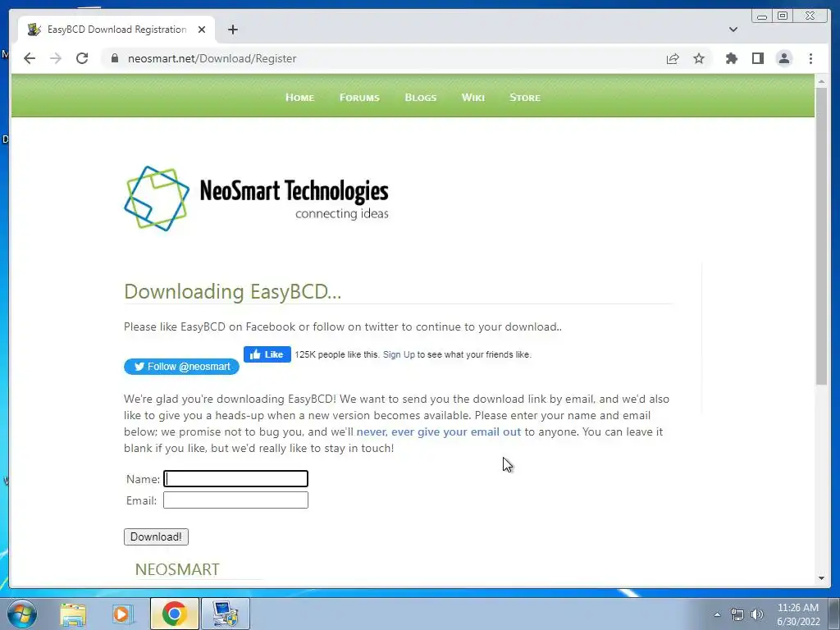Open a new tab

232,30
